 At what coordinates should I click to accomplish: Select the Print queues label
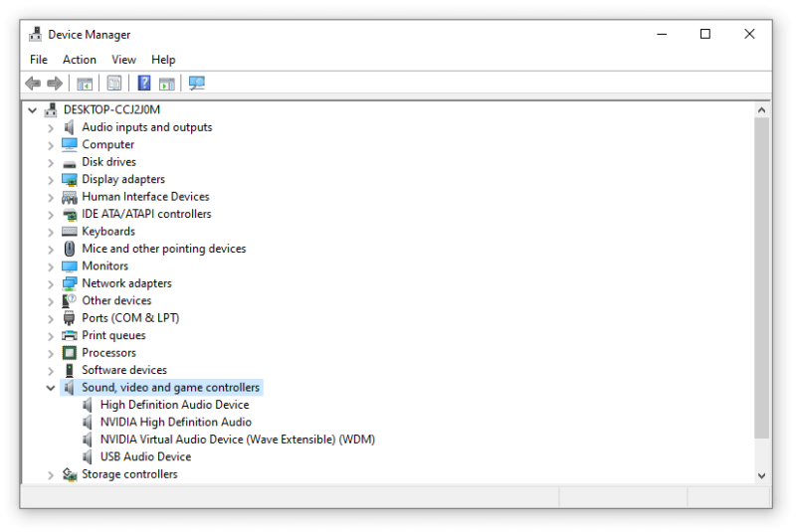113,335
